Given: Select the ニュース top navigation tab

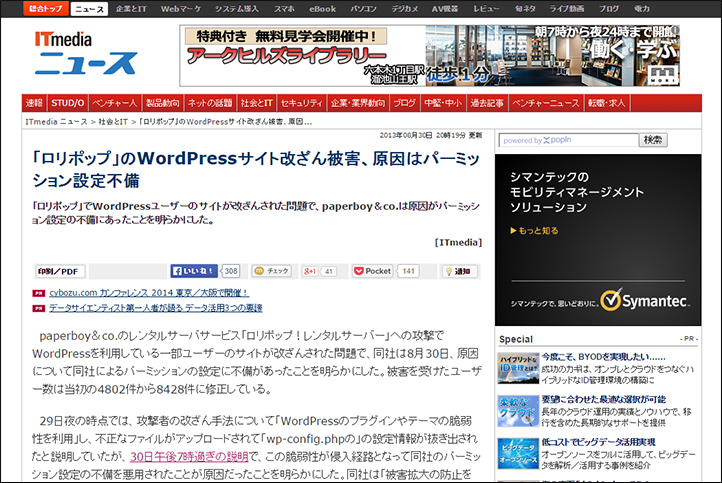Looking at the screenshot, I should coord(89,9).
